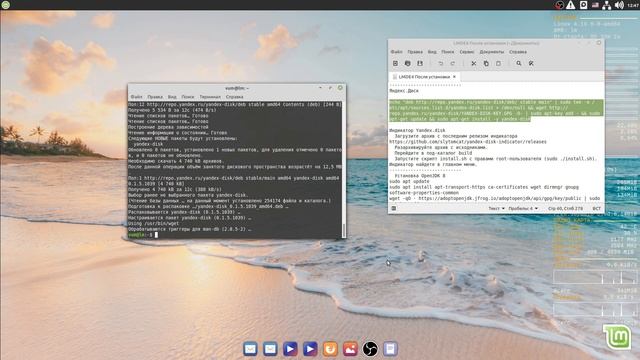Open the Вид menu in the terminal window

point(172,97)
